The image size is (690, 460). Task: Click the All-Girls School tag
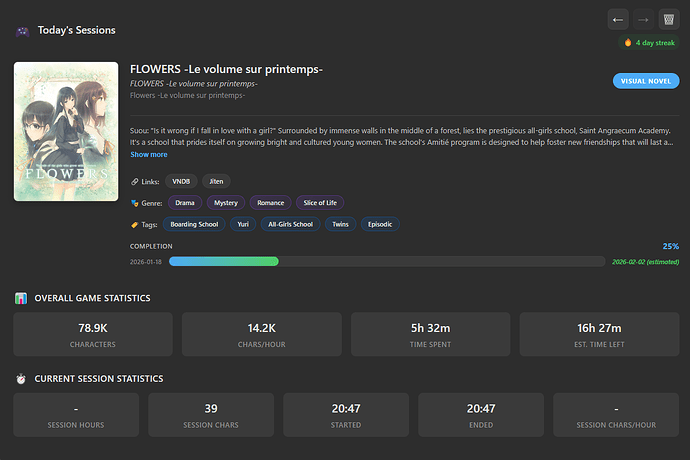[x=290, y=225]
